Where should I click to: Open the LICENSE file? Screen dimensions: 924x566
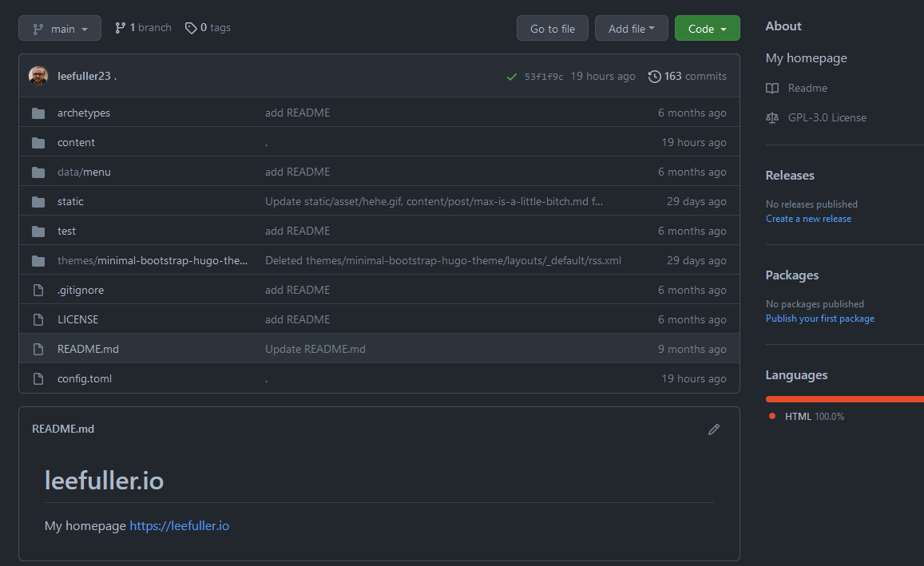77,319
